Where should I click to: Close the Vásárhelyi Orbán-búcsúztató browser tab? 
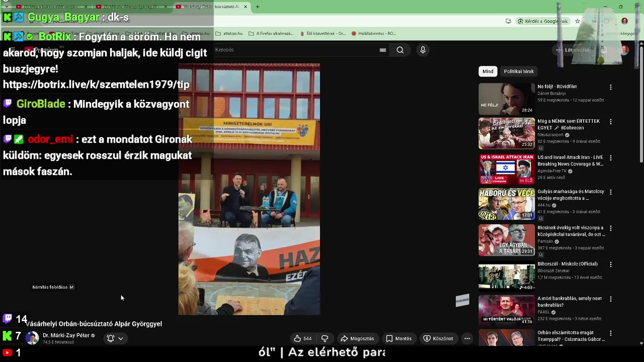pos(246,7)
